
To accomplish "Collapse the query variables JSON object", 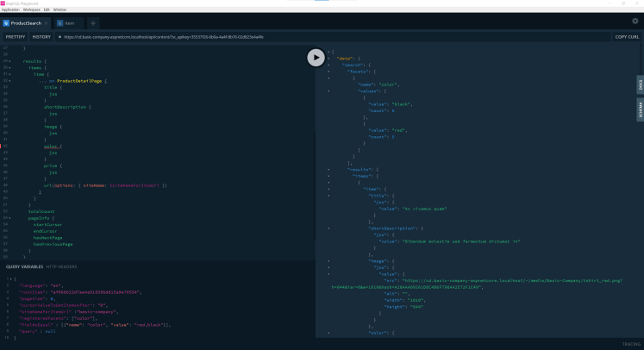I will click(x=9, y=279).
